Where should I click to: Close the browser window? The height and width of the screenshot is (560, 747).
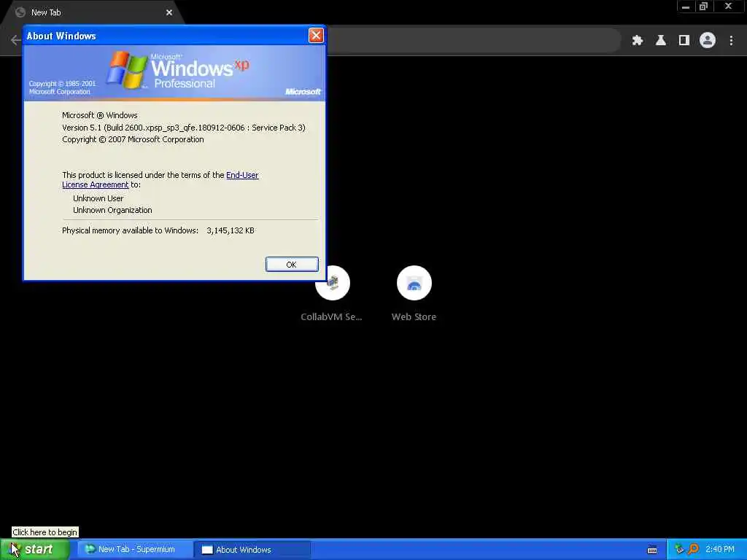tap(728, 7)
